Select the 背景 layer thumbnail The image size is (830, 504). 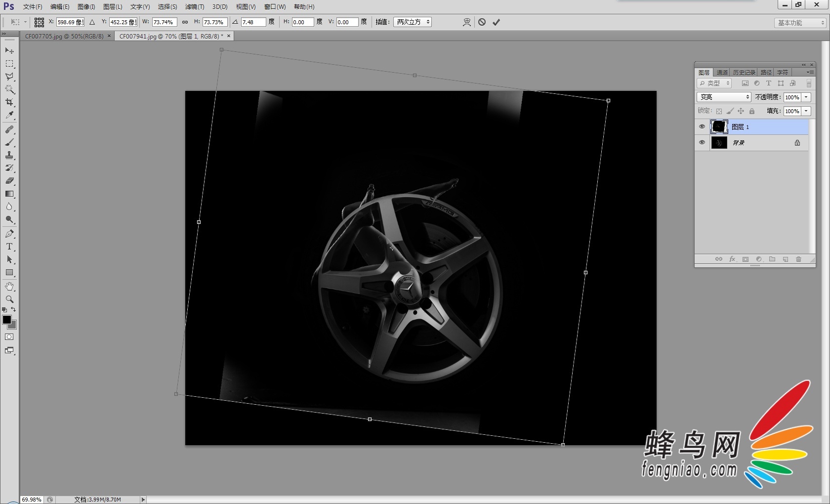coord(719,143)
